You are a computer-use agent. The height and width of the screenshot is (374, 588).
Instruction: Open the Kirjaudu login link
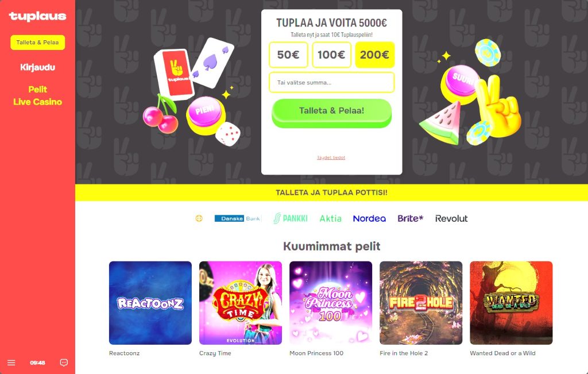pyautogui.click(x=37, y=68)
